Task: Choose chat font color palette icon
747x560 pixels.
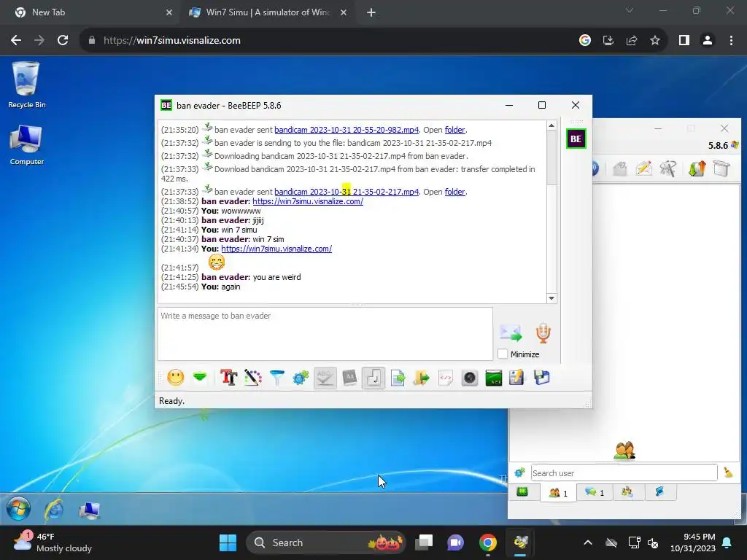Action: [x=253, y=378]
